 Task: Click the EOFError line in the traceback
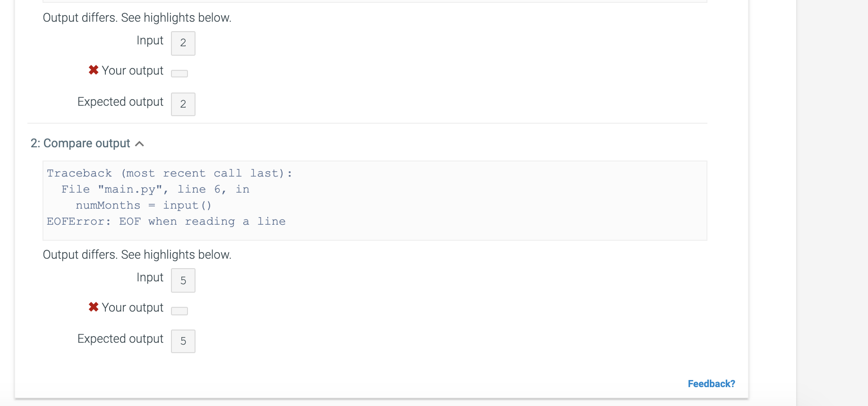click(x=166, y=221)
